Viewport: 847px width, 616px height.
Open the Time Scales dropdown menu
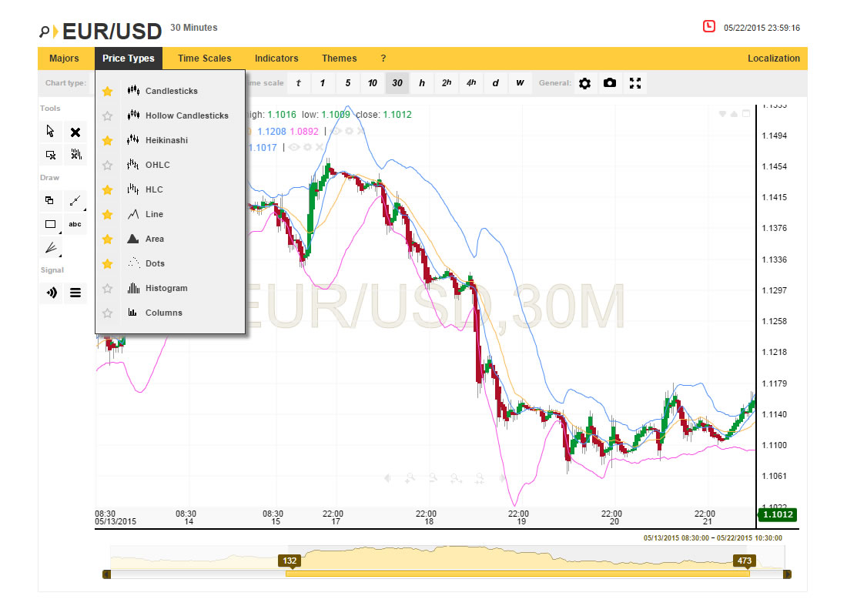(204, 59)
